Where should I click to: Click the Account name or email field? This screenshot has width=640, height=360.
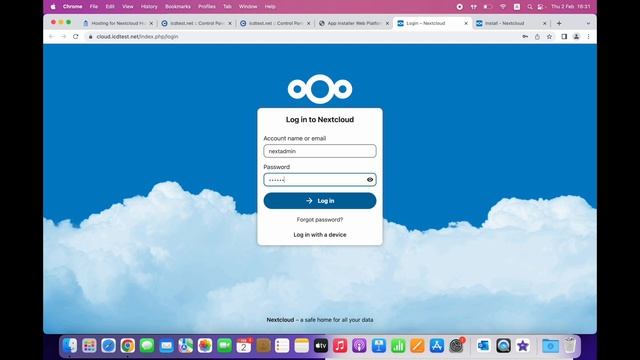pos(320,151)
